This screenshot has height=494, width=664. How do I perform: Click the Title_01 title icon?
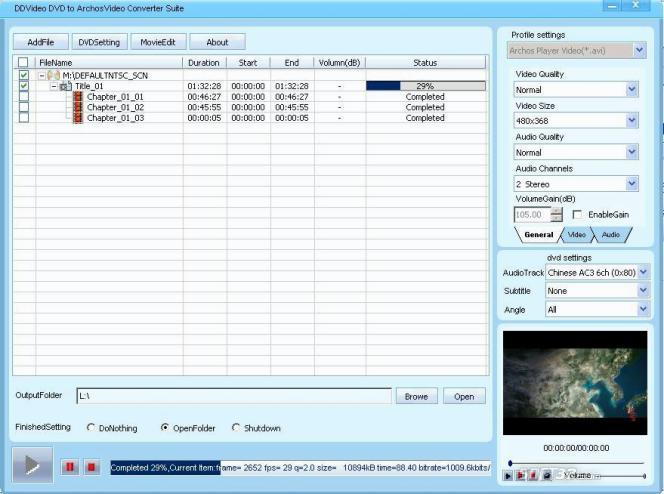coord(66,86)
